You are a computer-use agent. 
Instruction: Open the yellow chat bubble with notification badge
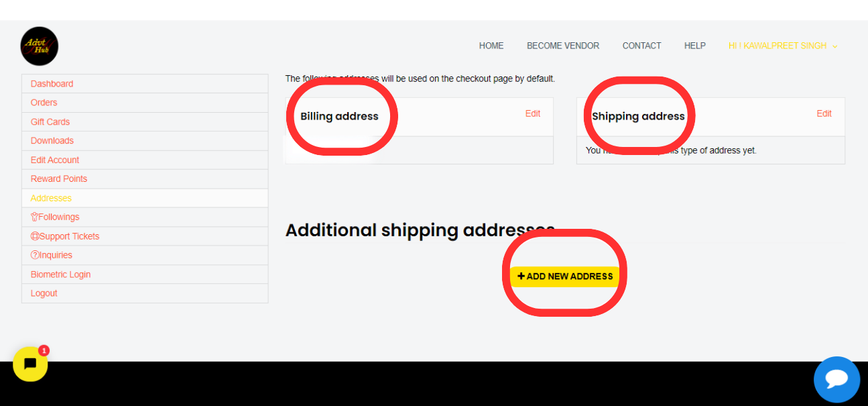(x=30, y=364)
